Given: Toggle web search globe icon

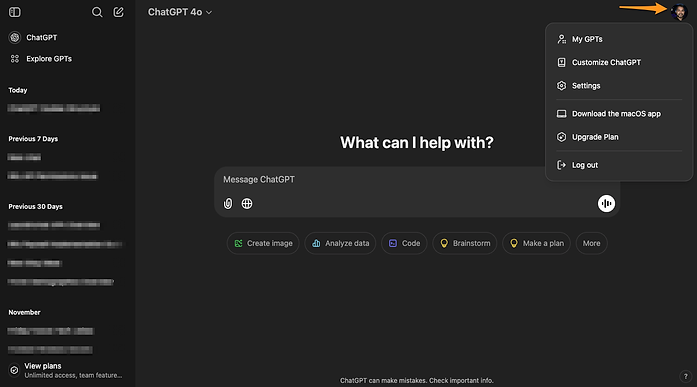Looking at the screenshot, I should (247, 203).
